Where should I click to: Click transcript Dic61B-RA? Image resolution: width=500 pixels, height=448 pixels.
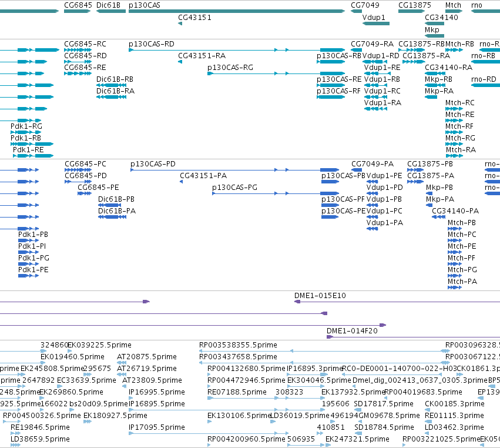point(111,97)
